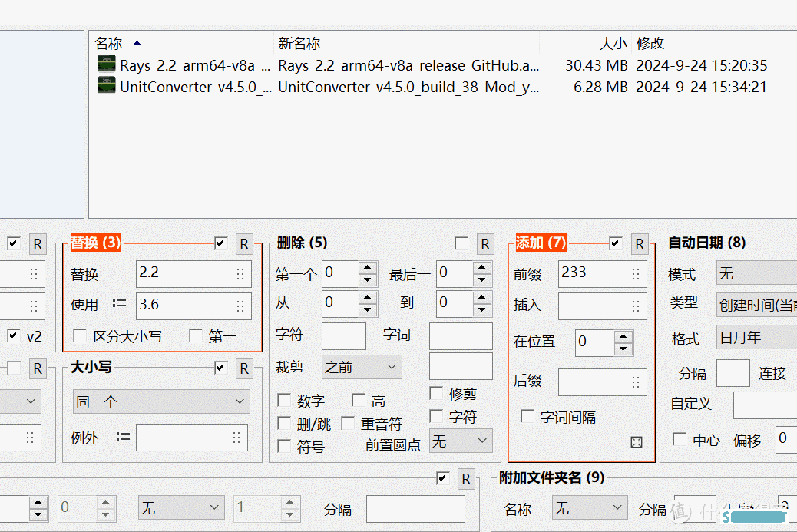Open the 无 dropdown left of 分隔 in bottom row
Image resolution: width=797 pixels, height=532 pixels.
pos(181,507)
